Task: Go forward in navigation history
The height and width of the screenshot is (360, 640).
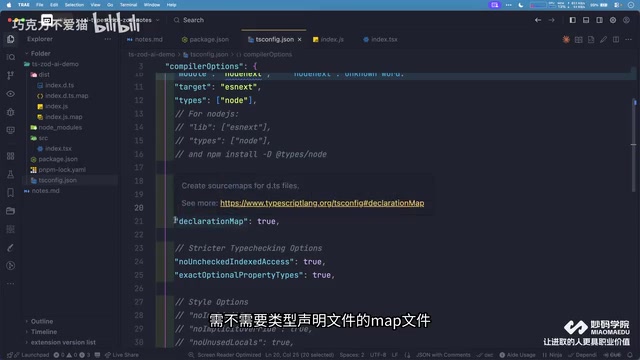Action: [x=551, y=20]
